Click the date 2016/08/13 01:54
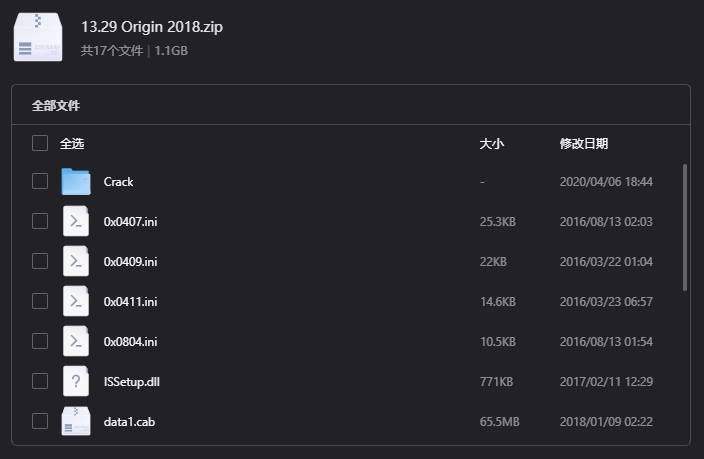 pos(606,341)
